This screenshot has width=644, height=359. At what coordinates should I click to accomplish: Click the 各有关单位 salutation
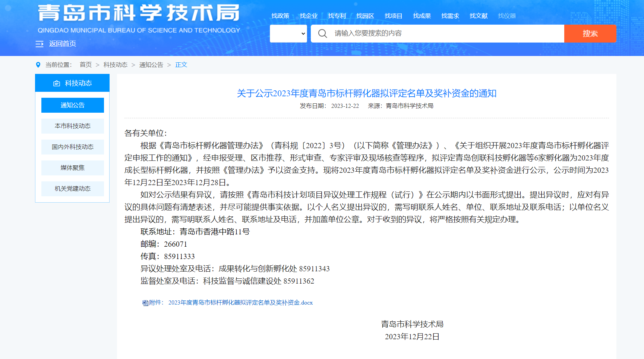click(146, 133)
